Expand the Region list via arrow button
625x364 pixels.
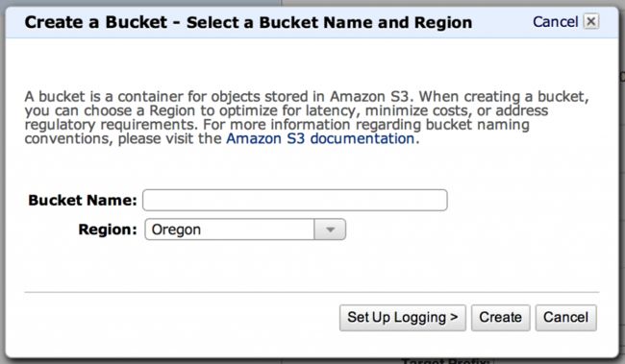[330, 230]
